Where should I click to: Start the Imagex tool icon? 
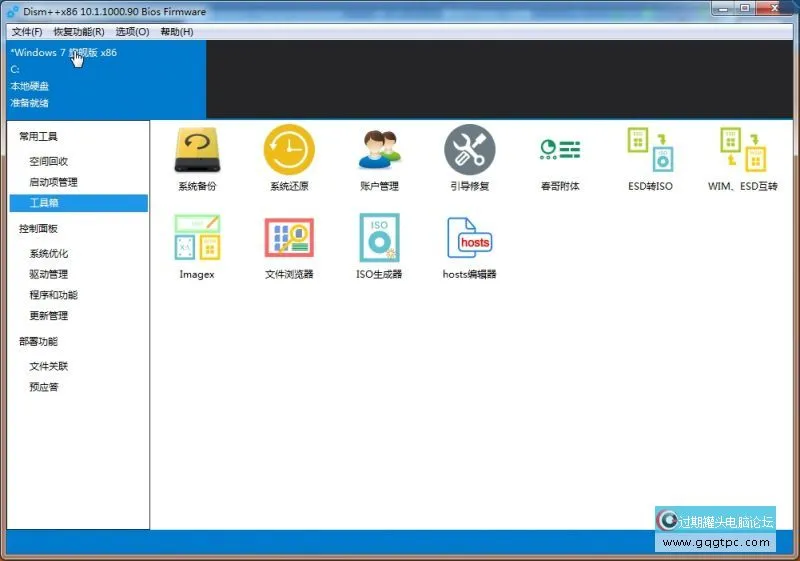pos(197,238)
